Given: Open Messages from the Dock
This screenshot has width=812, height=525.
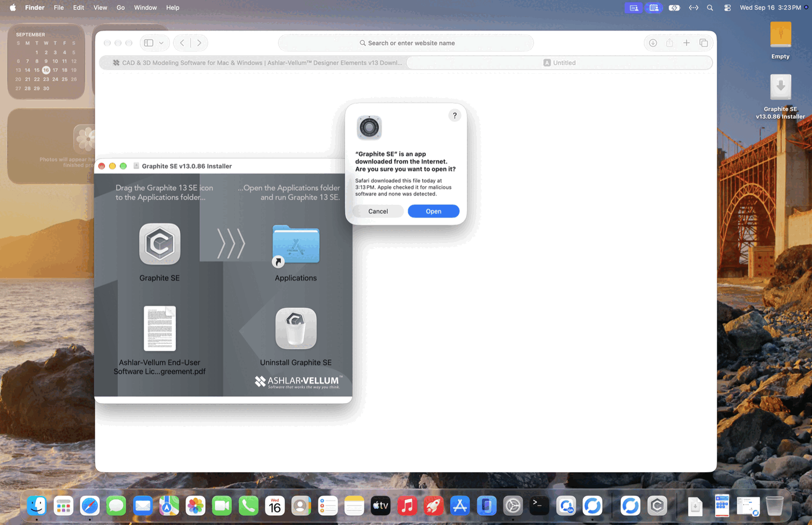Looking at the screenshot, I should [x=116, y=506].
